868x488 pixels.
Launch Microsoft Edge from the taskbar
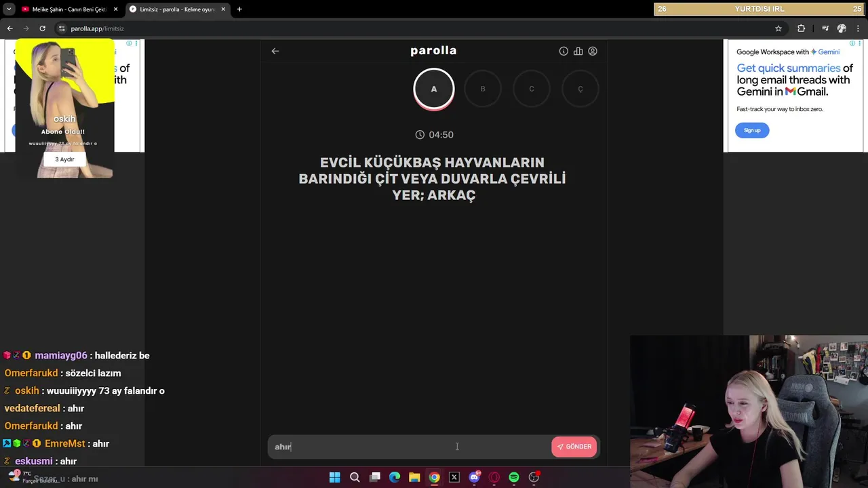(x=395, y=477)
